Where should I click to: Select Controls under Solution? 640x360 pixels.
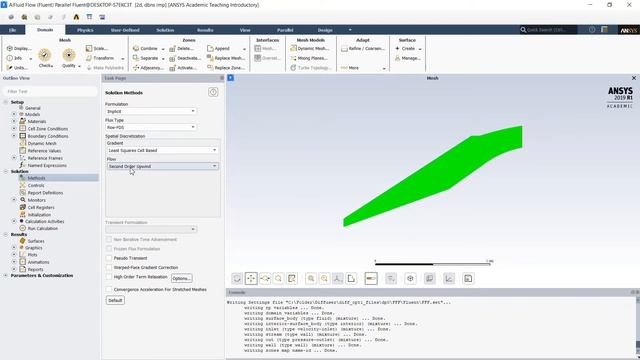tap(36, 185)
